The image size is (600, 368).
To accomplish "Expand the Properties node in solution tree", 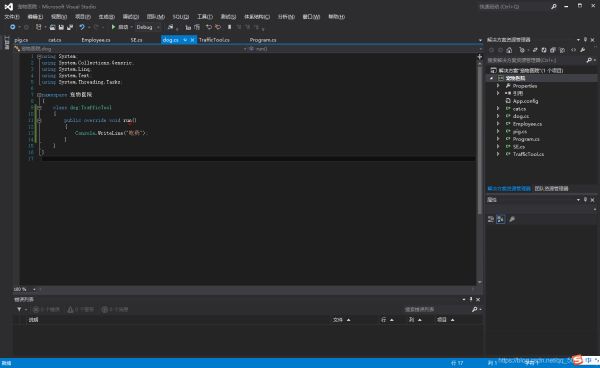I will 498,86.
